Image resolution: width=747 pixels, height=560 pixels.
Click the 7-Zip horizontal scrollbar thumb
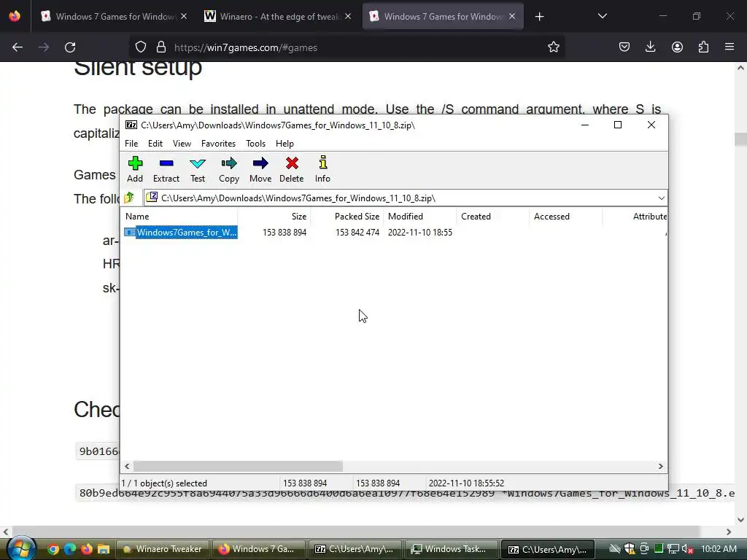[238, 466]
